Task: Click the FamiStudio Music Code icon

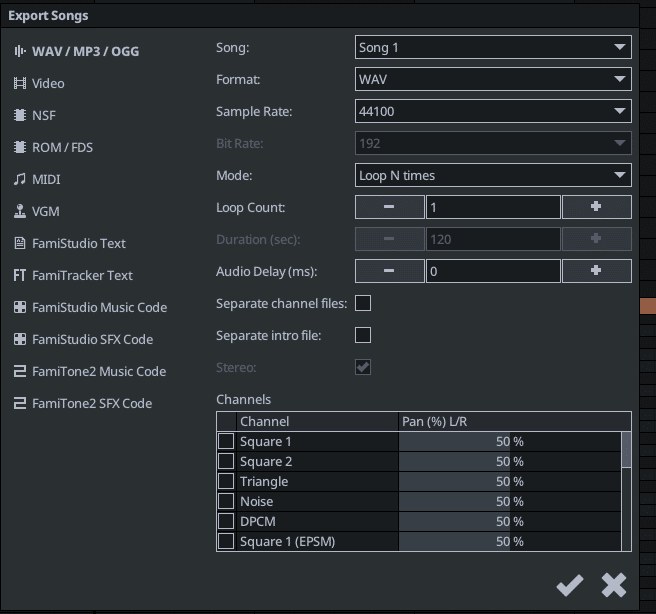Action: tap(20, 307)
